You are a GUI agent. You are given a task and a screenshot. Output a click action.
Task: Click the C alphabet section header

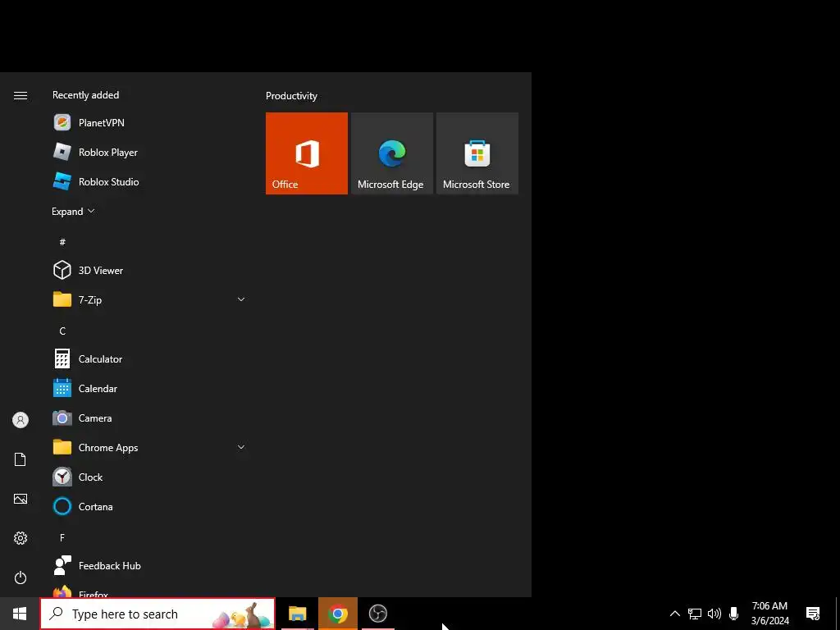tap(62, 331)
